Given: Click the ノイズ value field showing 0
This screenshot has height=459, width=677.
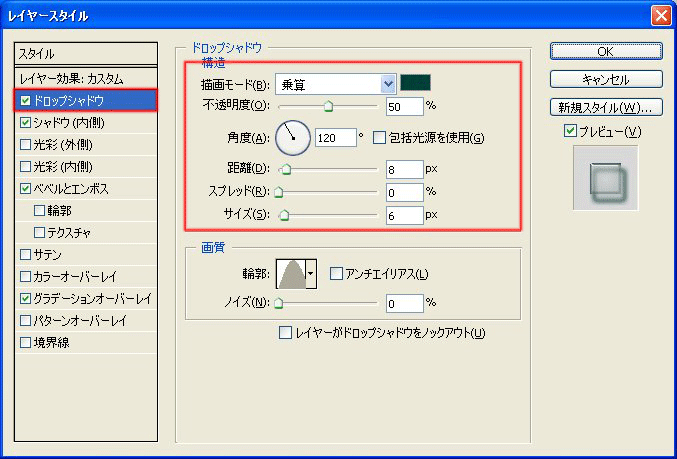Looking at the screenshot, I should (x=405, y=304).
